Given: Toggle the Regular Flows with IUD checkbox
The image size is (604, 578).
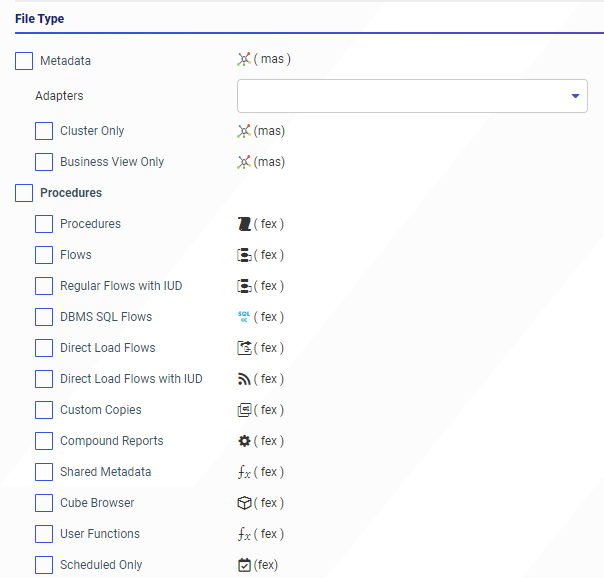Looking at the screenshot, I should tap(44, 286).
